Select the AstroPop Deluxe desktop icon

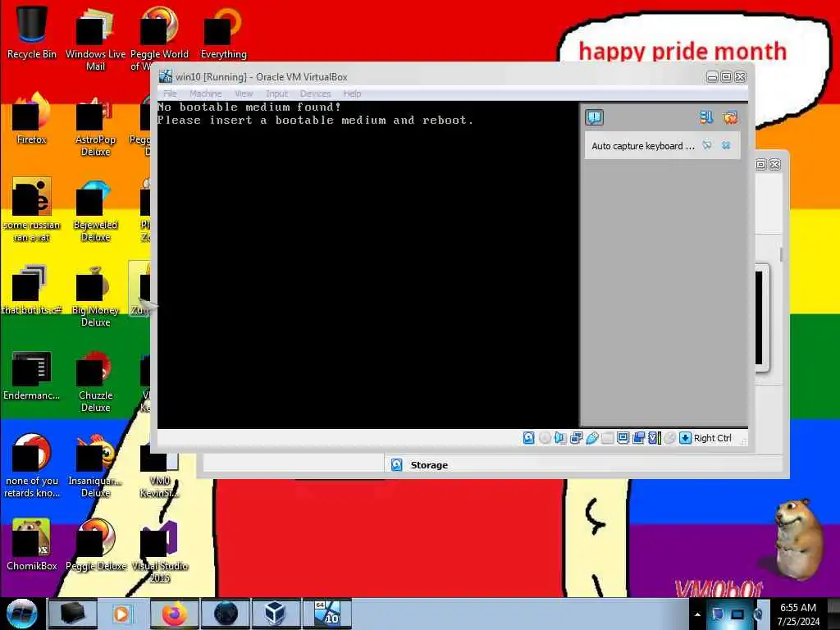pyautogui.click(x=95, y=125)
